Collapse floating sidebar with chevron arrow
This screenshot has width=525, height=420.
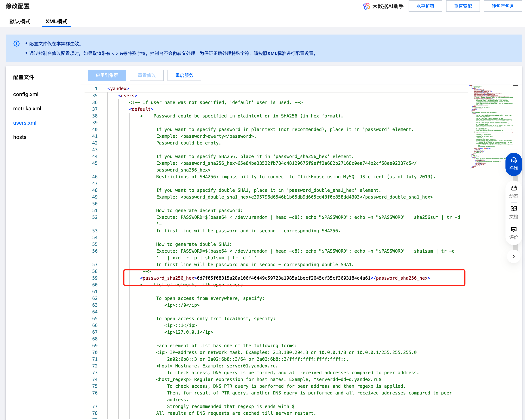pyautogui.click(x=513, y=256)
